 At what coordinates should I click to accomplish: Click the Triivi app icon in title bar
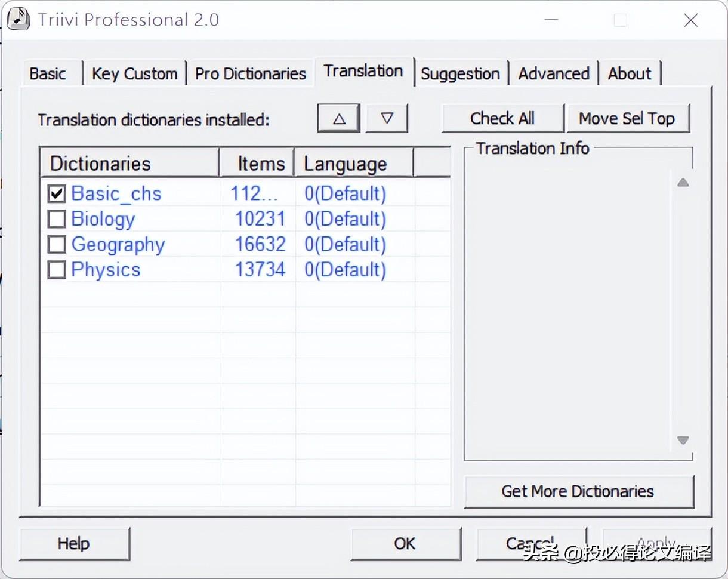coord(18,20)
